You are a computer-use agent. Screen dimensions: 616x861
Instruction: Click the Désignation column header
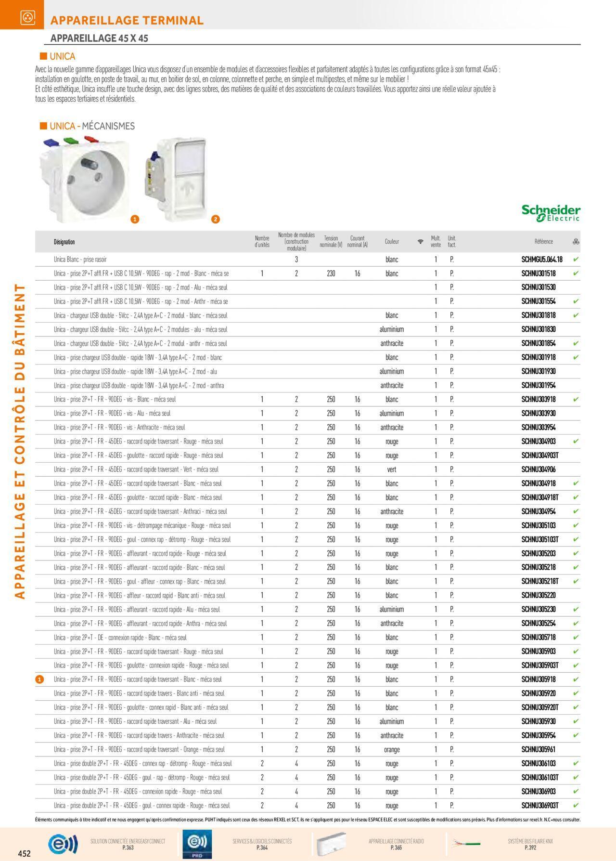[64, 242]
